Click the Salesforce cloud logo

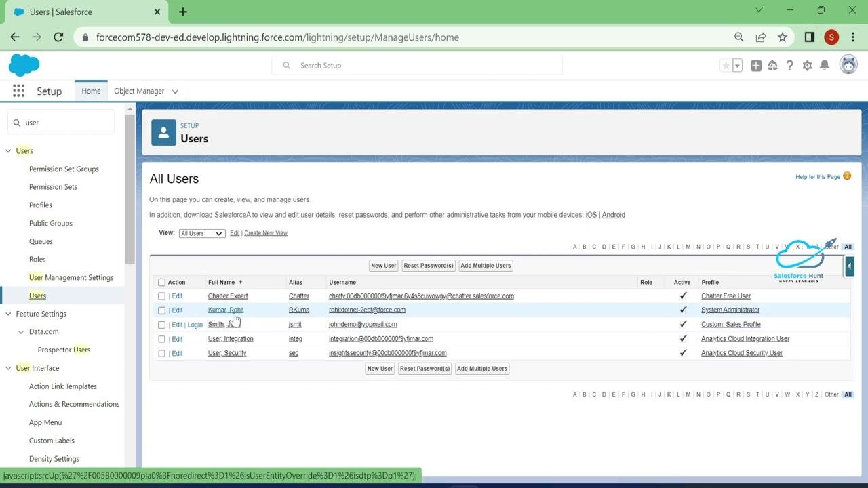click(24, 65)
